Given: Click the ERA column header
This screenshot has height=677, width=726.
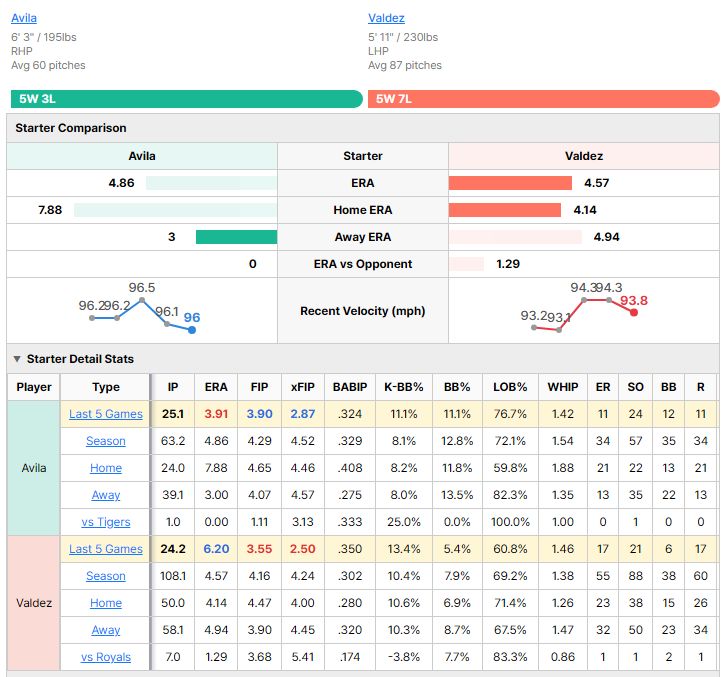Looking at the screenshot, I should click(x=216, y=387).
